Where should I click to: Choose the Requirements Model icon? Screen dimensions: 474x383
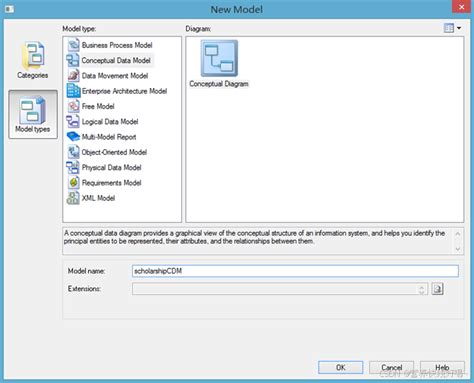click(73, 183)
